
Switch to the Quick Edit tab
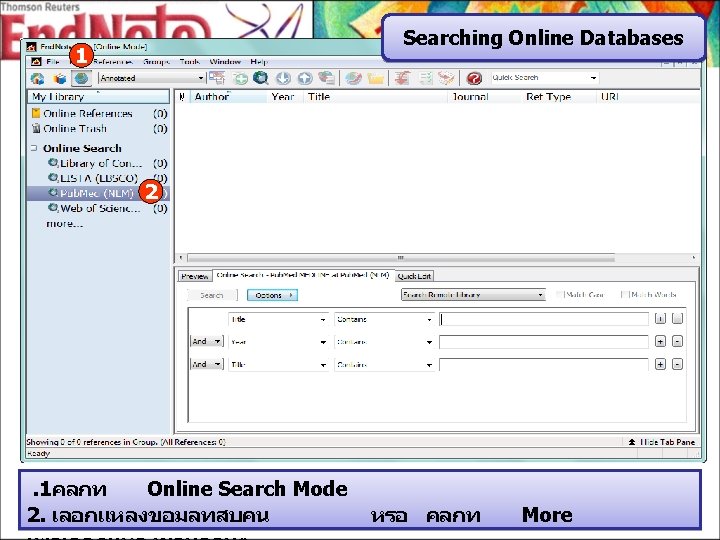point(414,276)
